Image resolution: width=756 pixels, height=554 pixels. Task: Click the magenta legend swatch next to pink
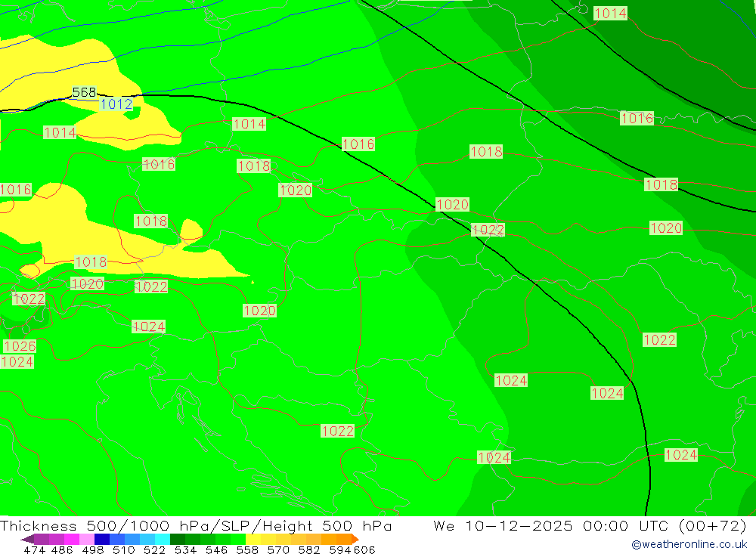click(x=72, y=539)
